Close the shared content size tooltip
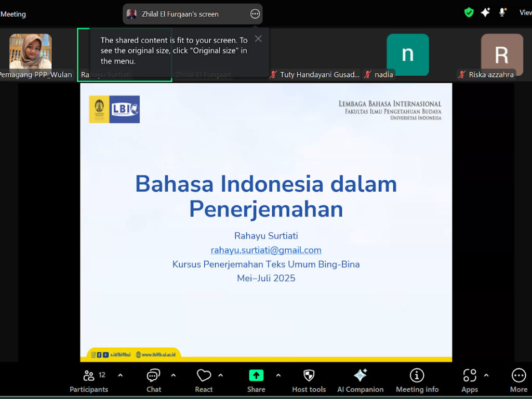 click(x=258, y=38)
